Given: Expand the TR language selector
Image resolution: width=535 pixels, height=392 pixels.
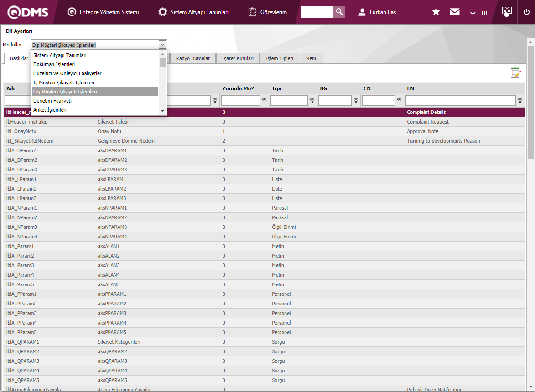Looking at the screenshot, I should tap(479, 13).
